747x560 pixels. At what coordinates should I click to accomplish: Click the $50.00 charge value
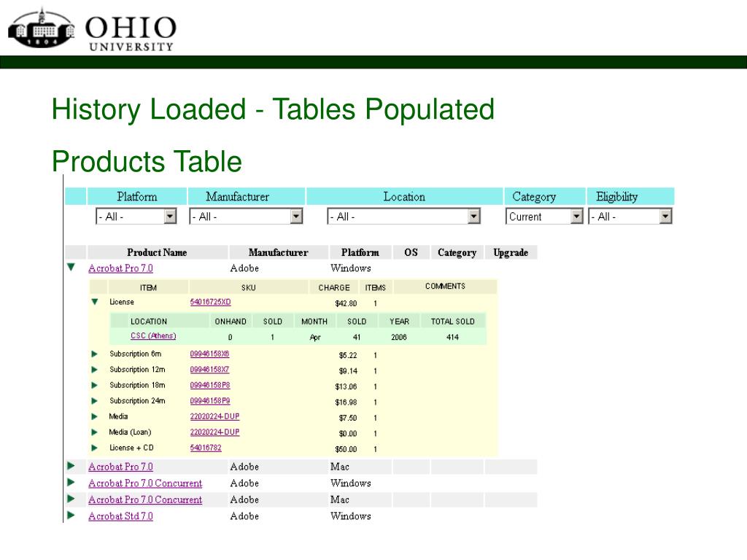tap(346, 449)
